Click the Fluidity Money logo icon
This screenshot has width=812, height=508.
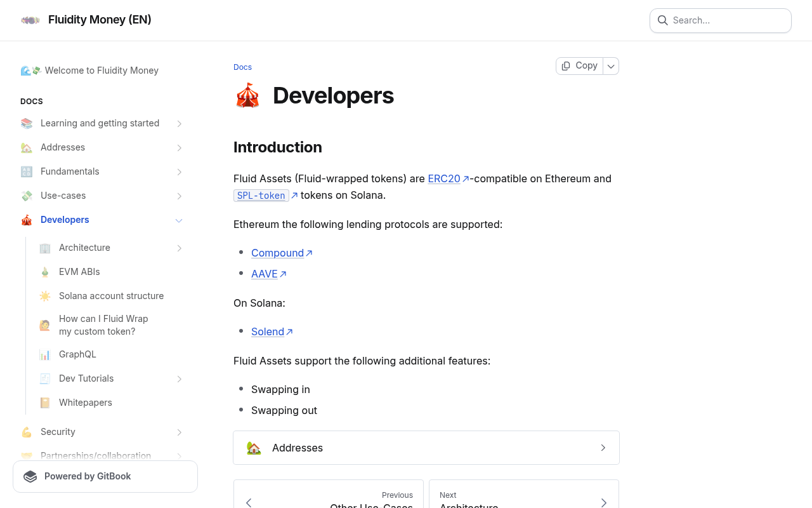(30, 20)
